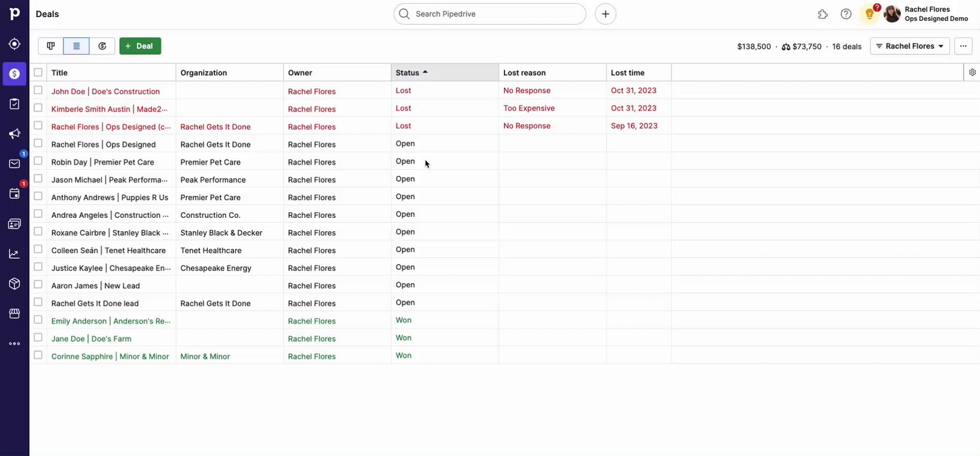This screenshot has width=980, height=456.
Task: Switch to forecast view icon
Action: [102, 46]
